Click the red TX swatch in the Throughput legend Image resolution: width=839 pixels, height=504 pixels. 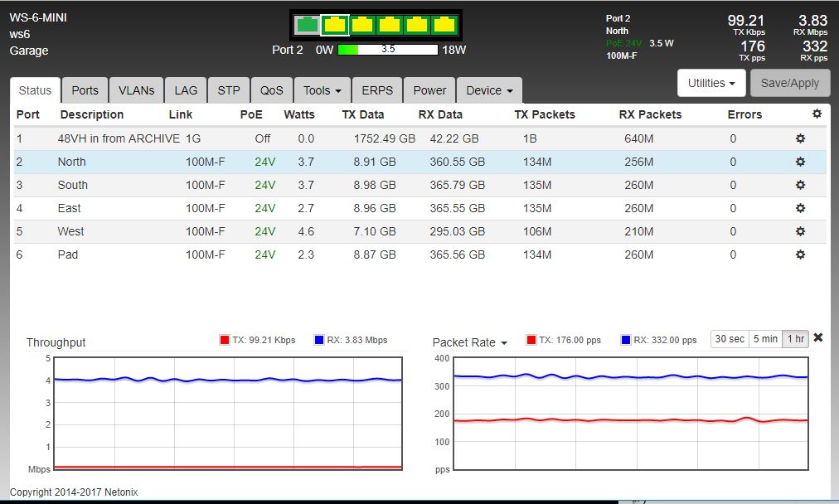[224, 340]
